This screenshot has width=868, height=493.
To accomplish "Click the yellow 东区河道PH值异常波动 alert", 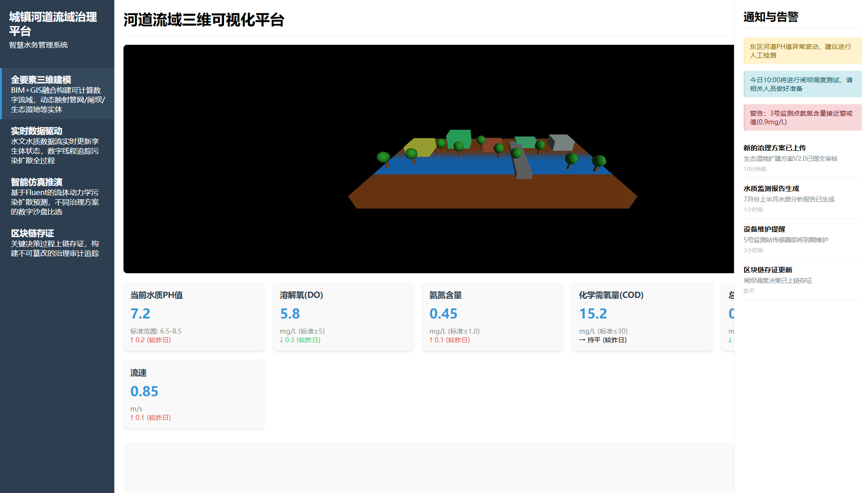I will pyautogui.click(x=802, y=51).
